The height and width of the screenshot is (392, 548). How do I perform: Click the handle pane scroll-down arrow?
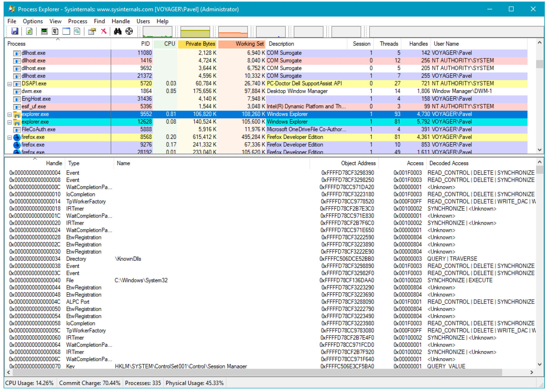[539, 364]
